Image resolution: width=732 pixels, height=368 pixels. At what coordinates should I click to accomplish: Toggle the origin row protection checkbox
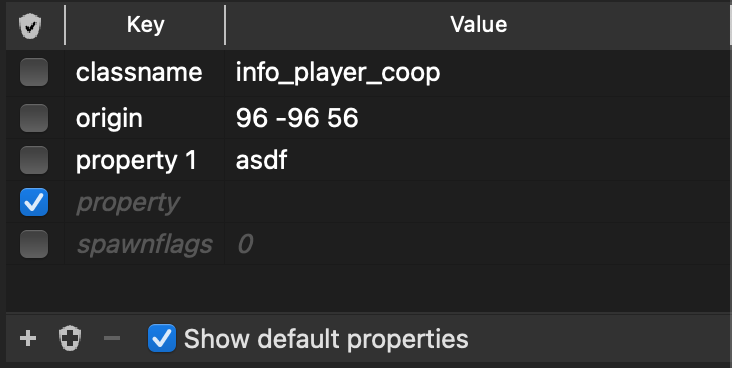tap(34, 118)
